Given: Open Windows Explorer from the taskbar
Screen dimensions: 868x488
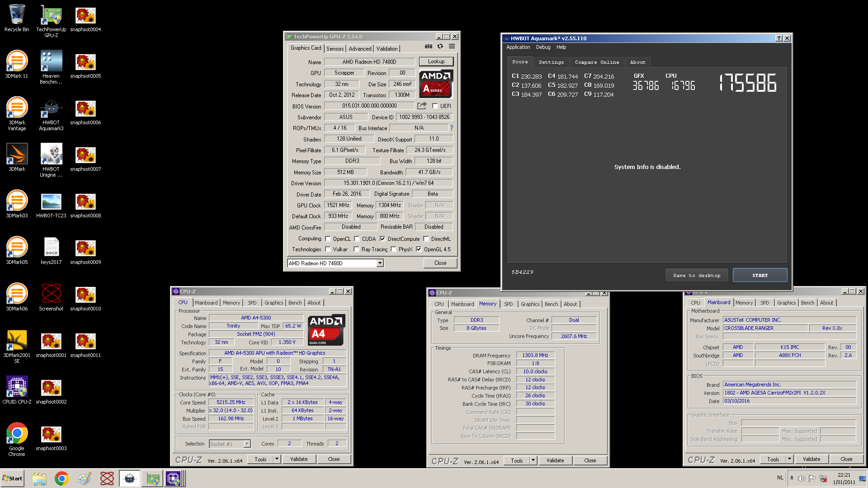Looking at the screenshot, I should [39, 479].
